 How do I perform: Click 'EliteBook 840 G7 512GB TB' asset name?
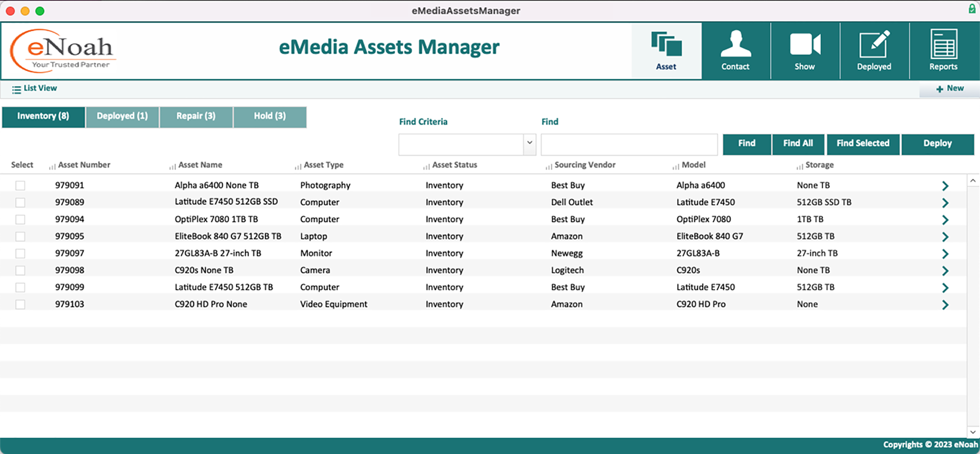click(228, 236)
